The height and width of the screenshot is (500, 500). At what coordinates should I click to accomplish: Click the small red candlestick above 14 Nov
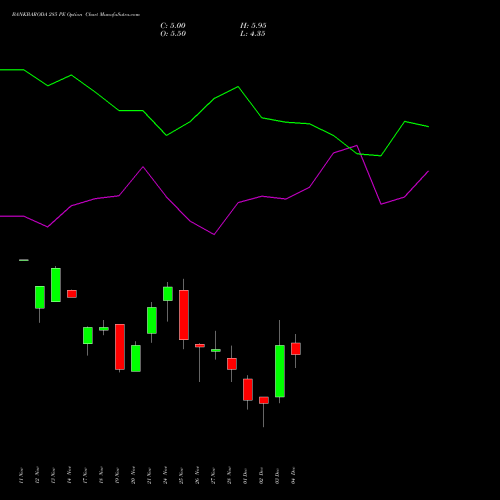point(72,294)
